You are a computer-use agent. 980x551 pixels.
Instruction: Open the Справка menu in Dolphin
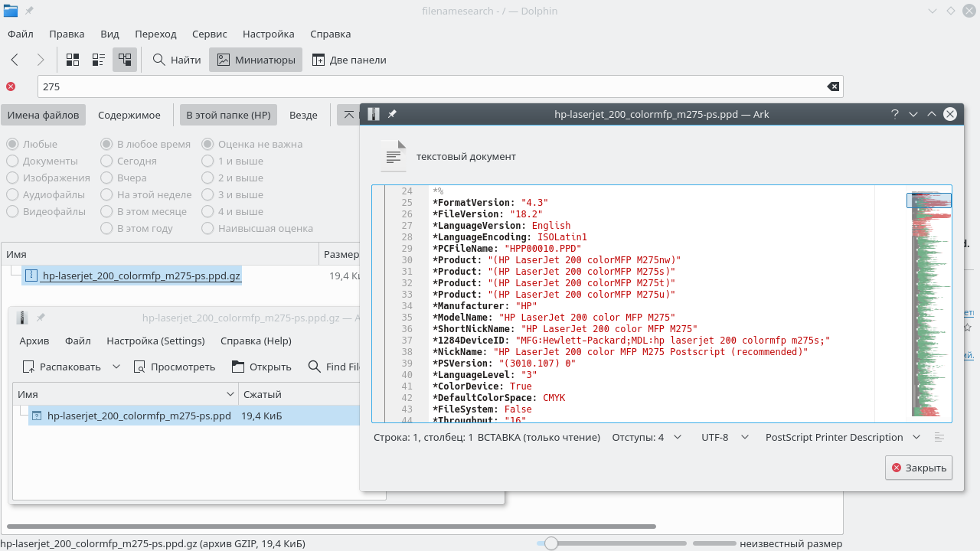click(331, 34)
